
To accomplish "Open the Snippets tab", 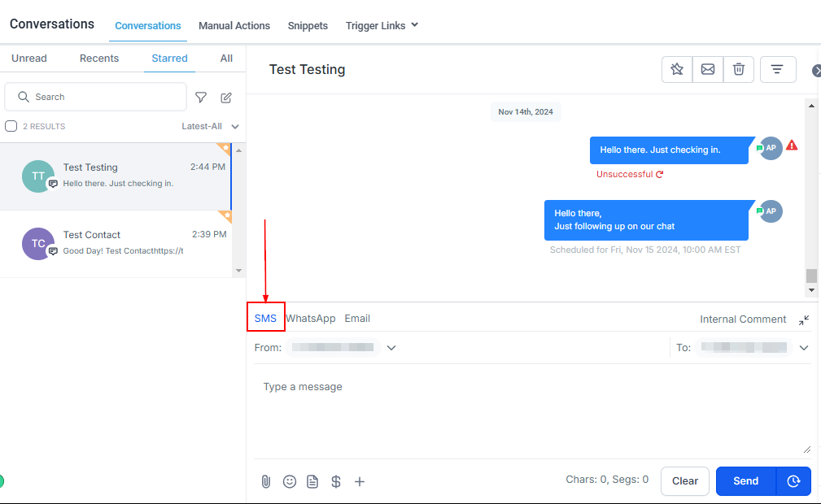I will click(308, 26).
